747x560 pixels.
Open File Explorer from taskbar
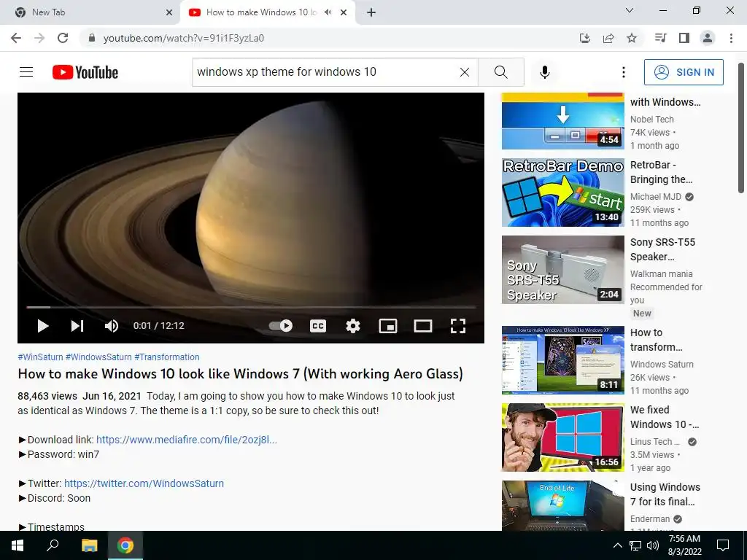pos(89,545)
